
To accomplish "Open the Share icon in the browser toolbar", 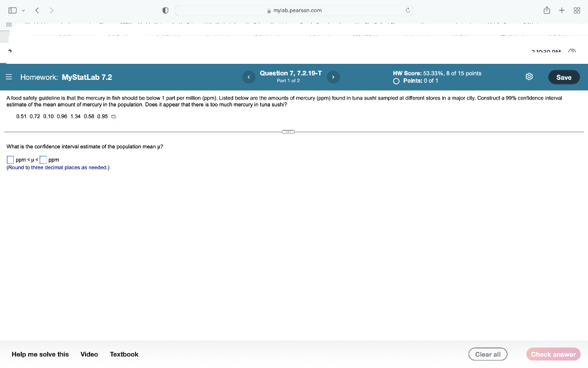I will 546,10.
